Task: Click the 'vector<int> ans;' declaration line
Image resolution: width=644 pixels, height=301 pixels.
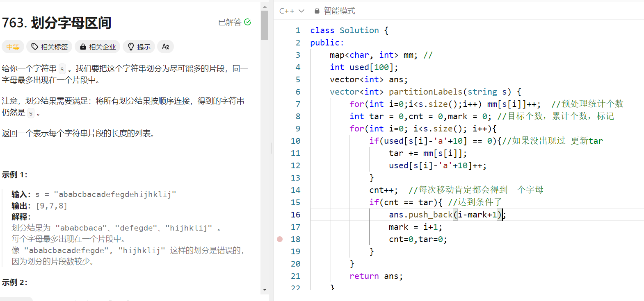Action: [369, 79]
